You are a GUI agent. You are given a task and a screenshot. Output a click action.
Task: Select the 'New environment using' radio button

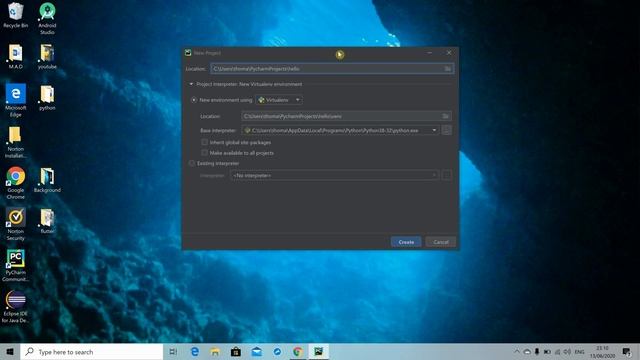(193, 100)
